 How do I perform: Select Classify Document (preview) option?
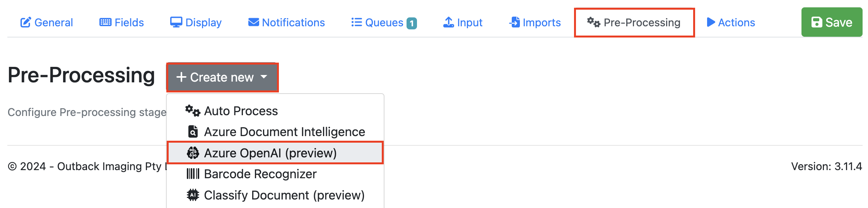(x=284, y=195)
